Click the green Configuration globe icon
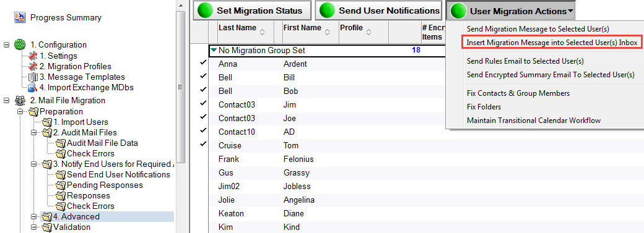644x233 pixels. pyautogui.click(x=20, y=44)
